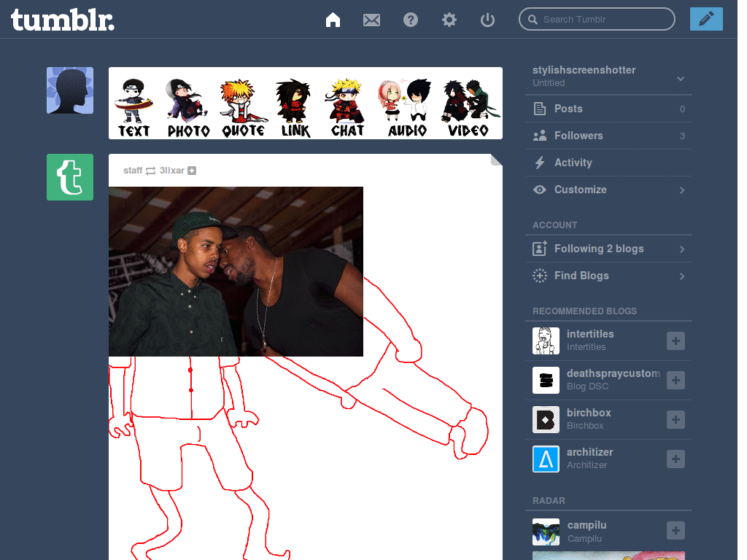Viewport: 747px width, 560px height.
Task: Follow birchbox with plus button
Action: [x=676, y=419]
